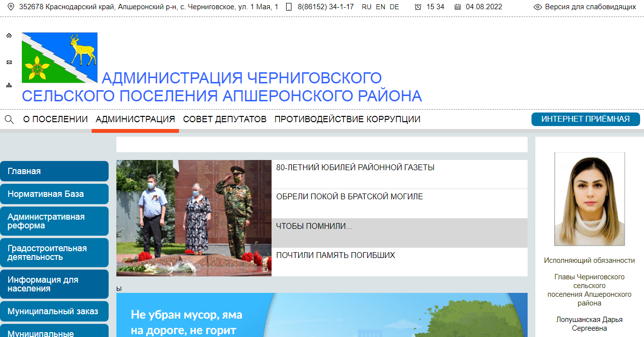
Task: Open news ОБРЕЛИ ПОКОЙ В БРАТСКОЙ МОГИЛЕ
Action: [400, 204]
